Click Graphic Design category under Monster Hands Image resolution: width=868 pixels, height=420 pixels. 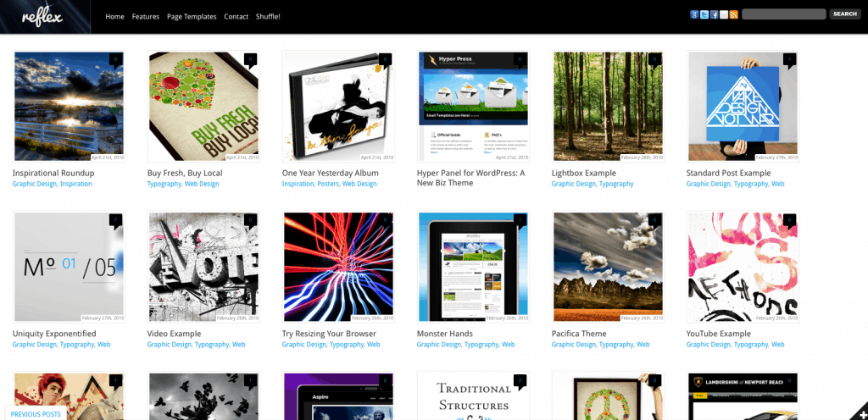[439, 345]
